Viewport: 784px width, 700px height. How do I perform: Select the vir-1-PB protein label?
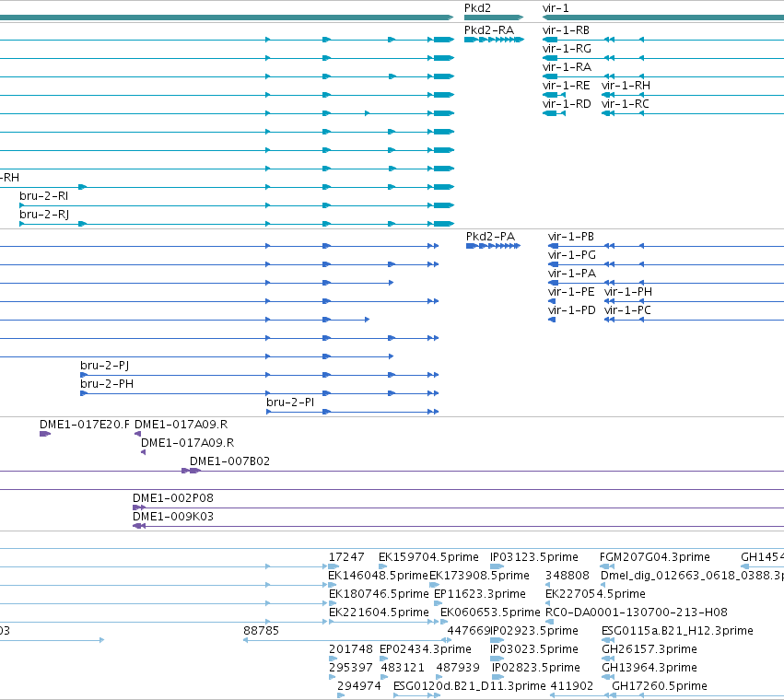[571, 237]
